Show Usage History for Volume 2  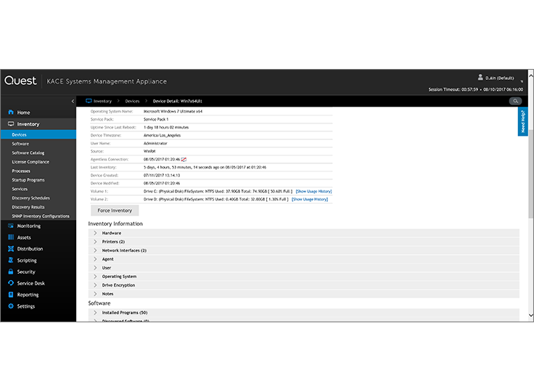(310, 200)
